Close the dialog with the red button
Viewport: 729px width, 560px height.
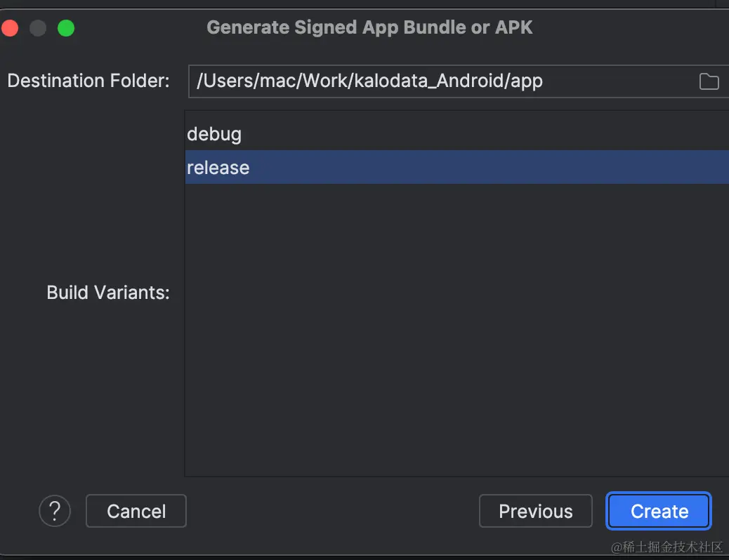coord(10,28)
